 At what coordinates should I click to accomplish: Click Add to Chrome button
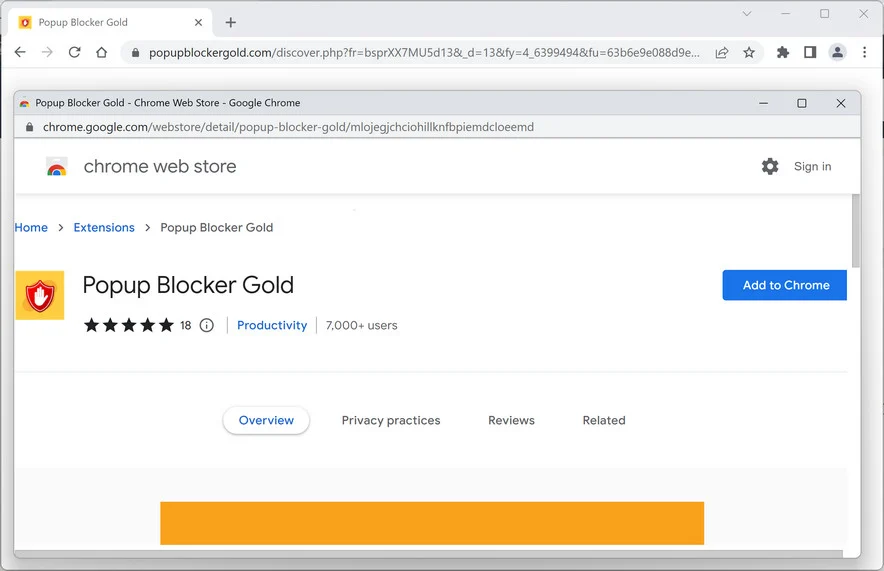pos(785,285)
